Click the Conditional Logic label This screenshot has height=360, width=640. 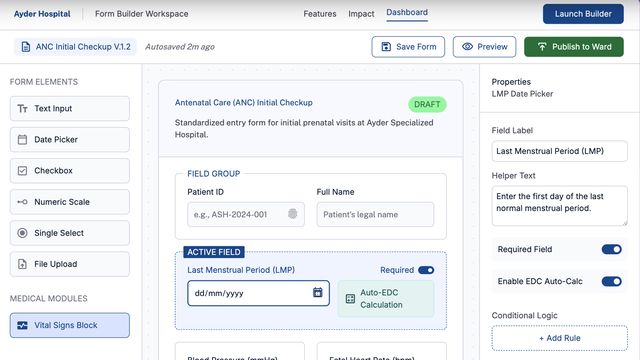(524, 316)
